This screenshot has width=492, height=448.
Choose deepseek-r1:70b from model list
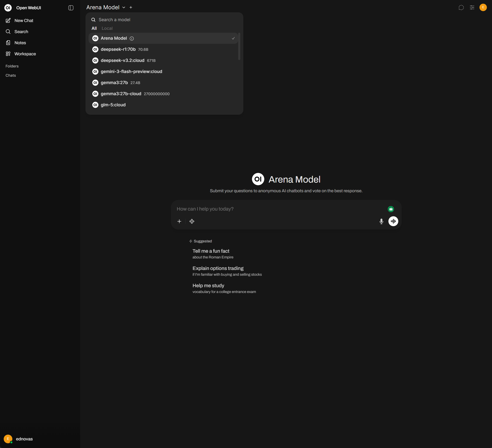tap(118, 49)
